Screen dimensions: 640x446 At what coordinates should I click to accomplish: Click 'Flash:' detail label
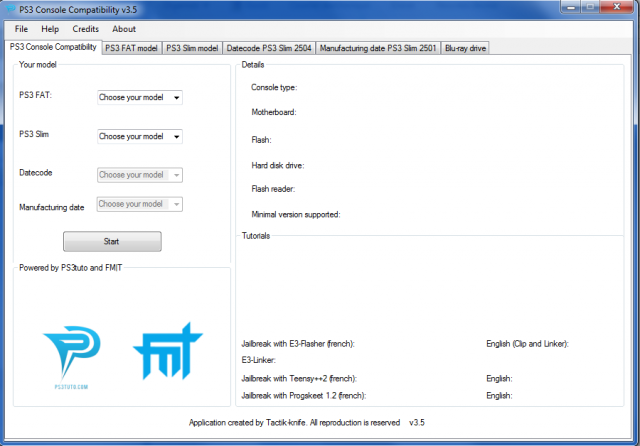click(261, 140)
